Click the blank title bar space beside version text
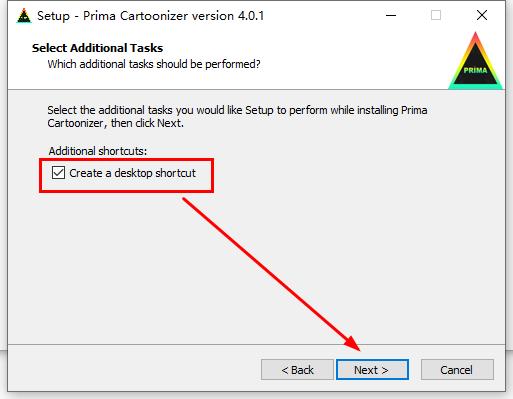This screenshot has height=399, width=513. (x=323, y=16)
